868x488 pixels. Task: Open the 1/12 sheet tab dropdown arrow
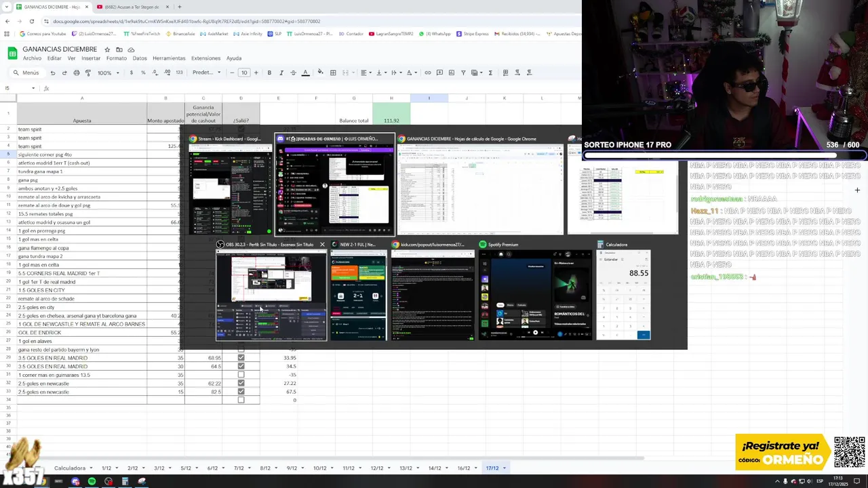pos(117,468)
